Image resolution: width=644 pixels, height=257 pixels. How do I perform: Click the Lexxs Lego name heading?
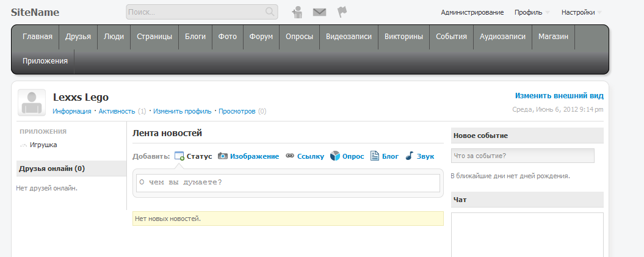click(x=81, y=97)
